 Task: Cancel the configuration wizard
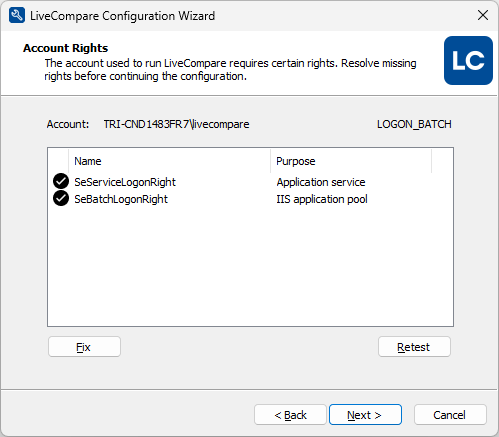pos(450,415)
